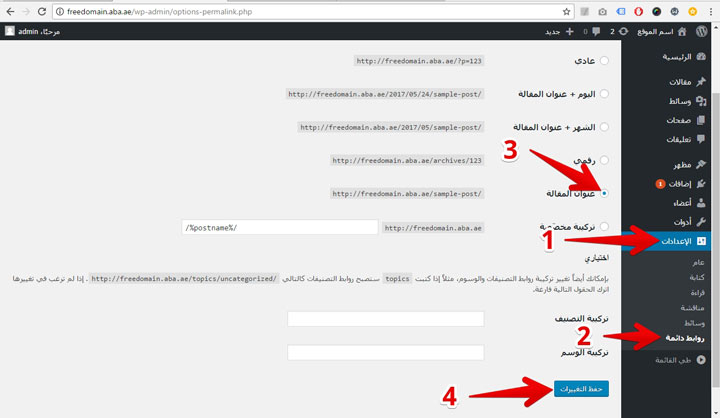720x418 pixels.
Task: Collapse the menu with طي القائمة
Action: (681, 360)
